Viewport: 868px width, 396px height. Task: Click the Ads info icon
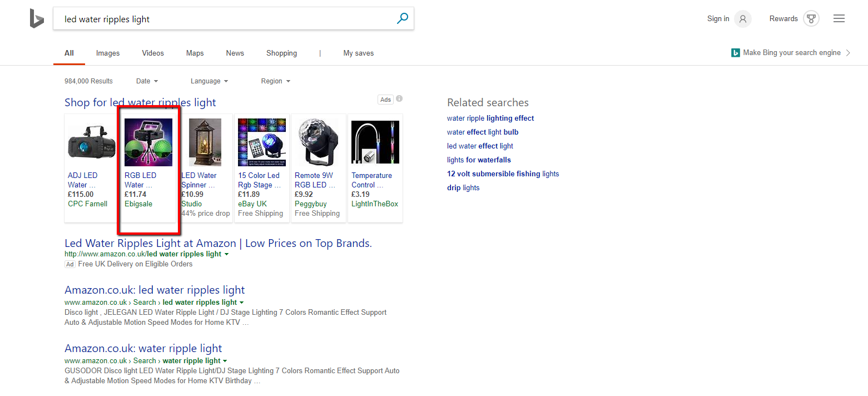[399, 99]
